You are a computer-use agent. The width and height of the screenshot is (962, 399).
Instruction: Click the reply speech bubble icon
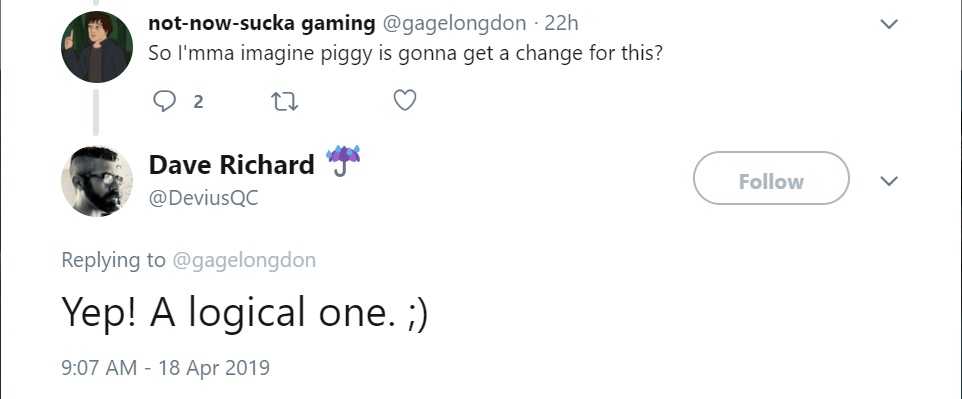point(164,101)
